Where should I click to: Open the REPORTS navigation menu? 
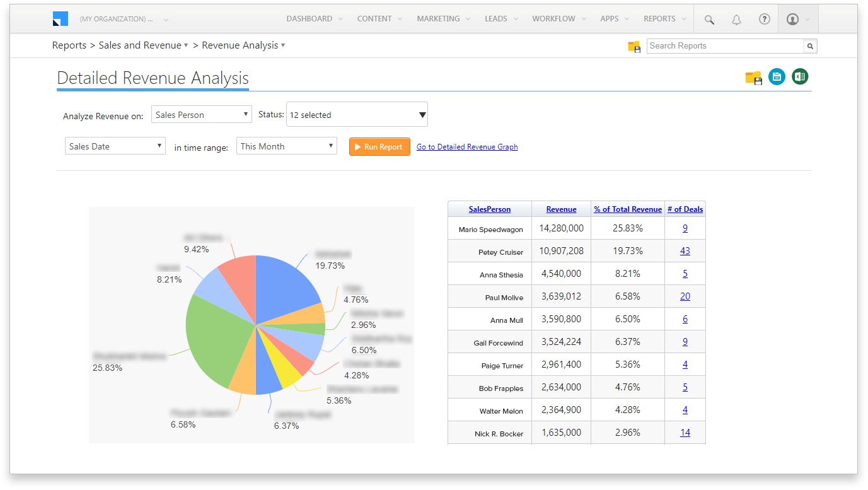coord(659,18)
